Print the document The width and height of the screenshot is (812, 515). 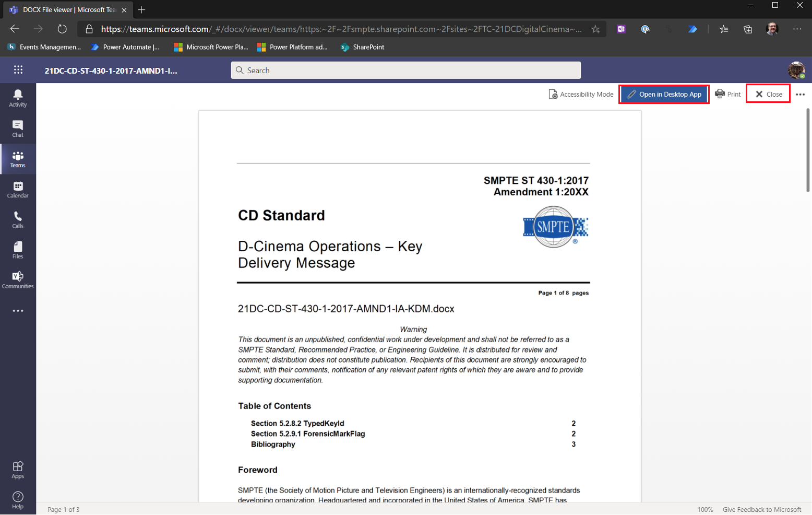point(727,94)
